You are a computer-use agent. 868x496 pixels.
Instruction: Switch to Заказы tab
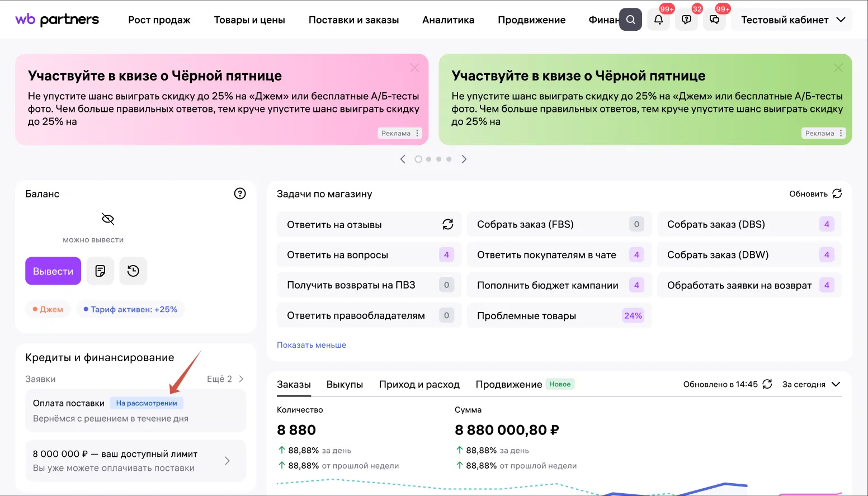point(294,385)
